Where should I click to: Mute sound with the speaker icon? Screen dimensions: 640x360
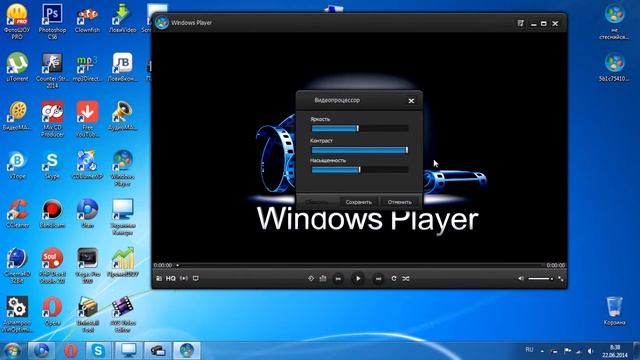click(x=521, y=278)
